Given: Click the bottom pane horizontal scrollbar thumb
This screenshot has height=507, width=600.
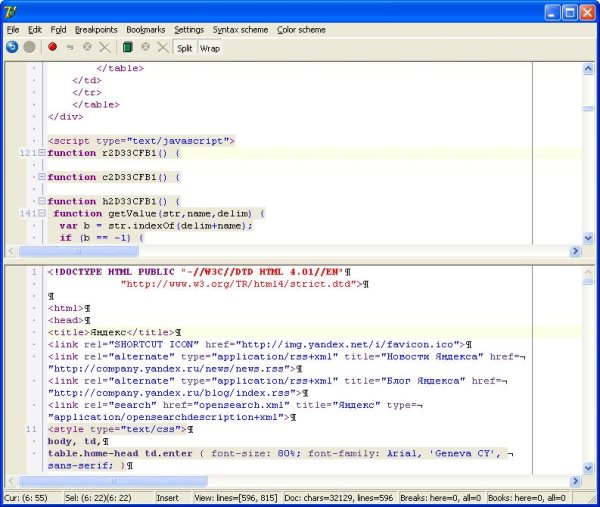Looking at the screenshot, I should coord(113,481).
